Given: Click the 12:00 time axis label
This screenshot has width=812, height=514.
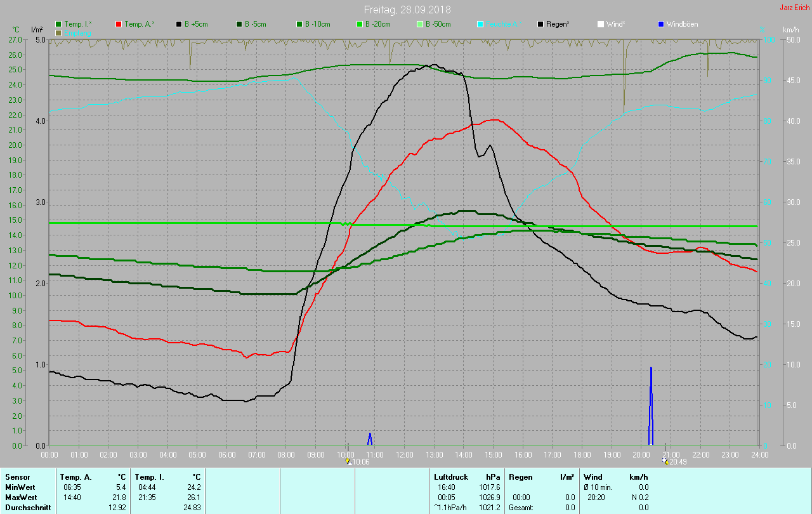Looking at the screenshot, I should tap(405, 454).
